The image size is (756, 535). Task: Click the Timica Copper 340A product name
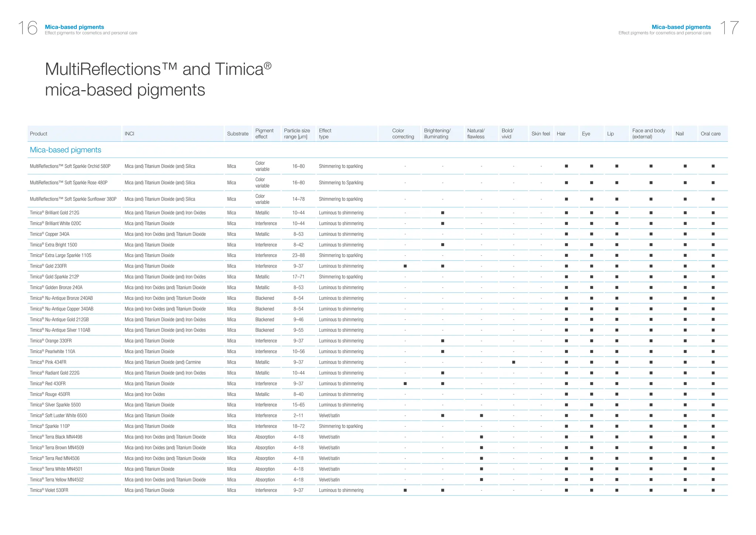[x=49, y=234]
